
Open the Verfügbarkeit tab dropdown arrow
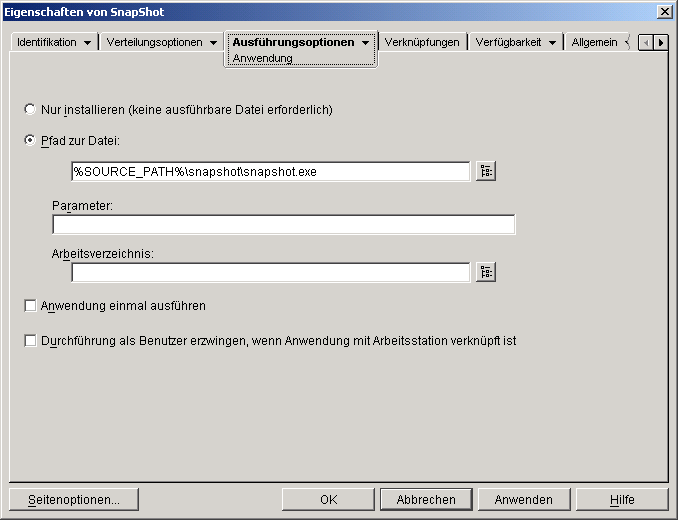pyautogui.click(x=552, y=43)
